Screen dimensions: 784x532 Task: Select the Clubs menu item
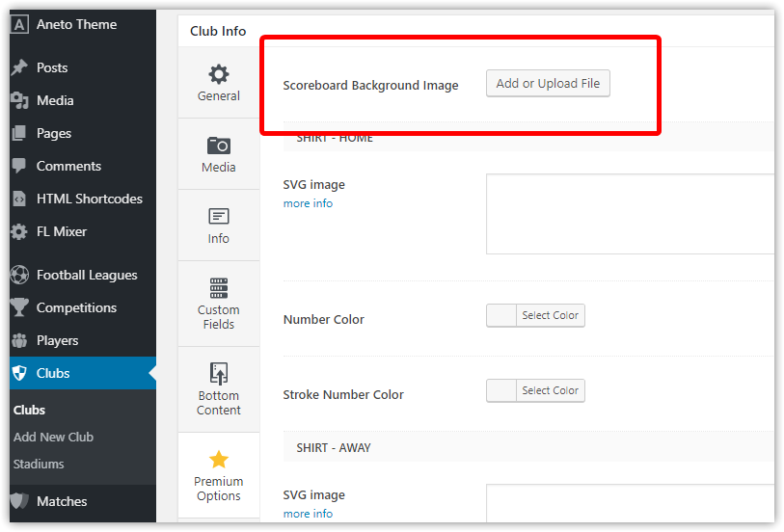click(83, 373)
